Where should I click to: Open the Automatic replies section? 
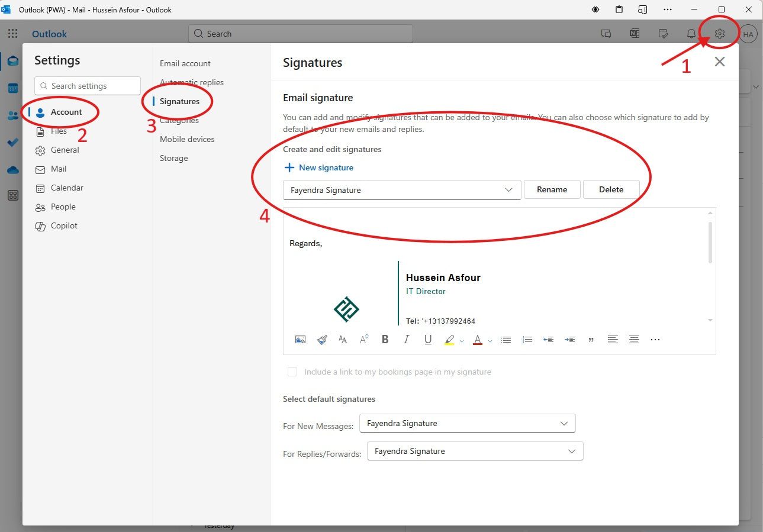tap(192, 82)
